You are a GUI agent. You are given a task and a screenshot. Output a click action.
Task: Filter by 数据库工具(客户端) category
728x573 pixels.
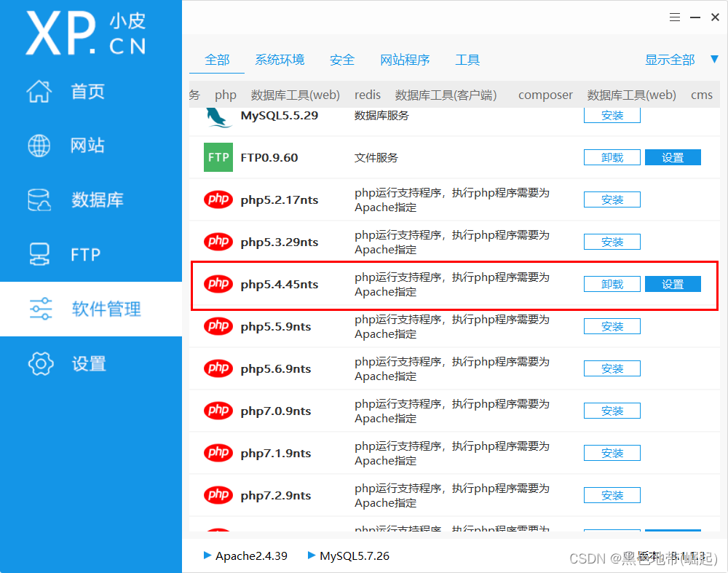pyautogui.click(x=446, y=95)
